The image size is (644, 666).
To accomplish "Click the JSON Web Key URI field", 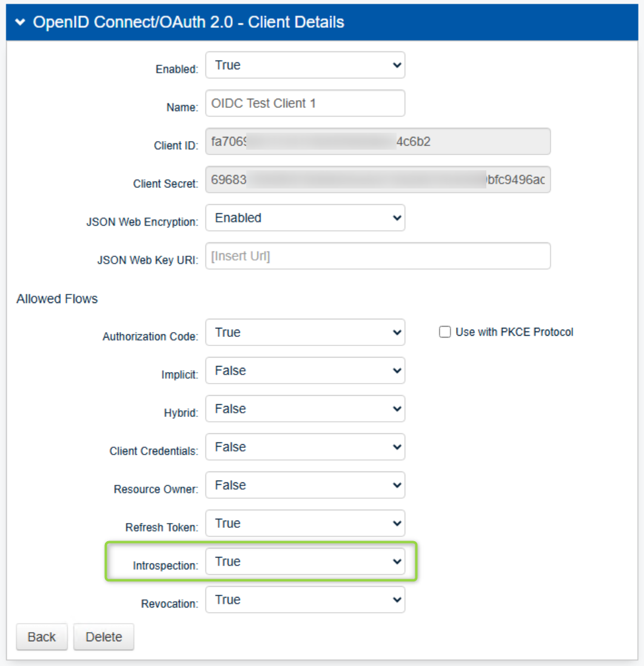I will tap(378, 256).
